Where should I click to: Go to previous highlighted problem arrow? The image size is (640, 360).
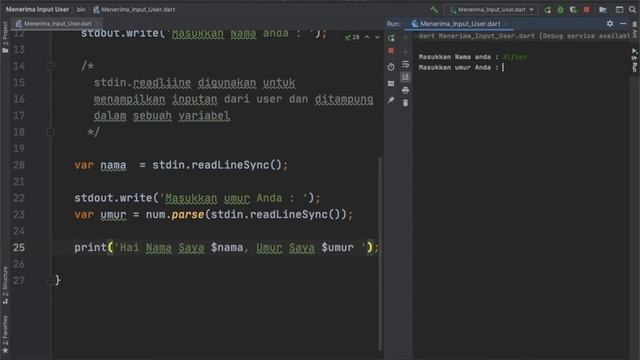click(367, 37)
